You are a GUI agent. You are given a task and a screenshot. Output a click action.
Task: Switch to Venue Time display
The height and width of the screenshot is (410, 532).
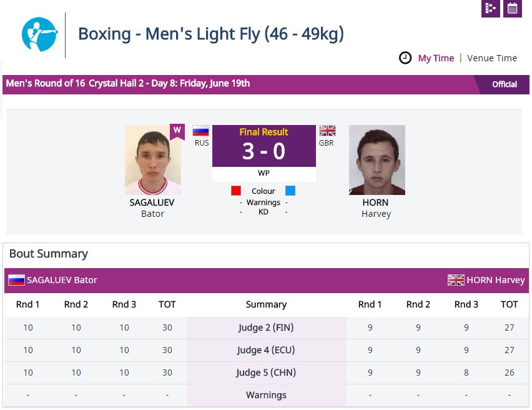(x=492, y=58)
